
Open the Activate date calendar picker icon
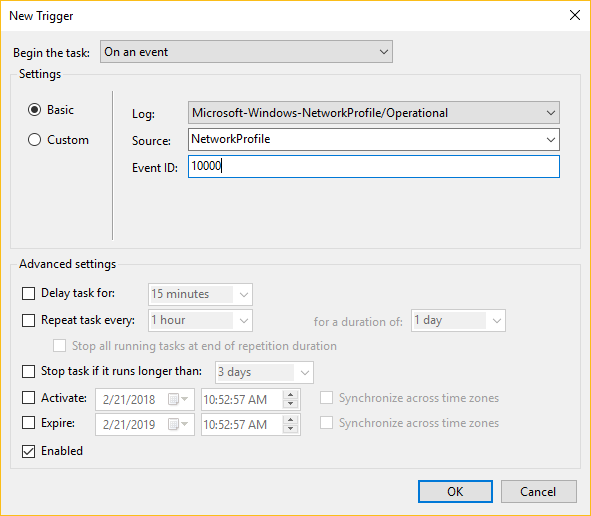point(178,399)
